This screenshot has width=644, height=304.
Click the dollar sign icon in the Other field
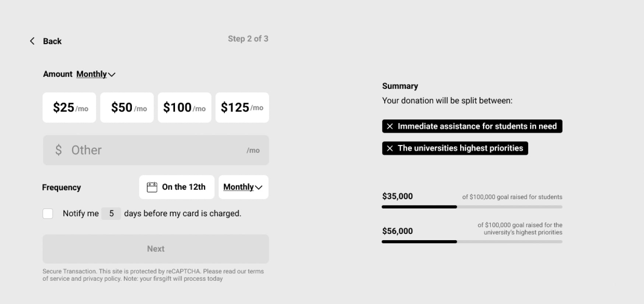click(58, 150)
